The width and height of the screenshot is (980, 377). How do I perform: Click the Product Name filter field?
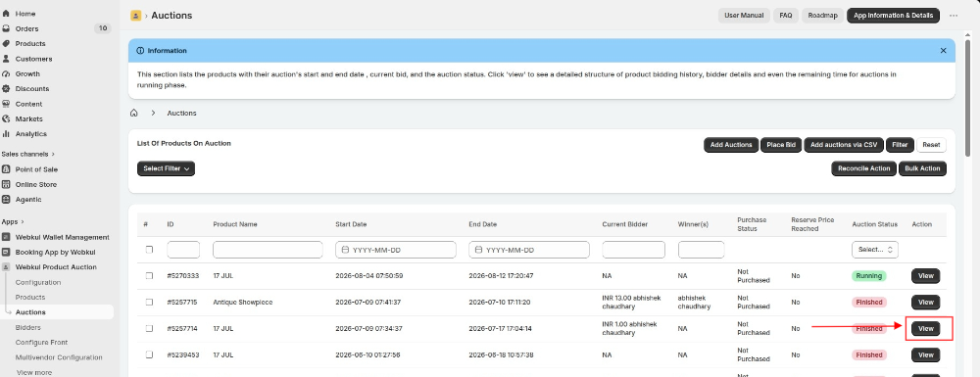[x=268, y=250]
